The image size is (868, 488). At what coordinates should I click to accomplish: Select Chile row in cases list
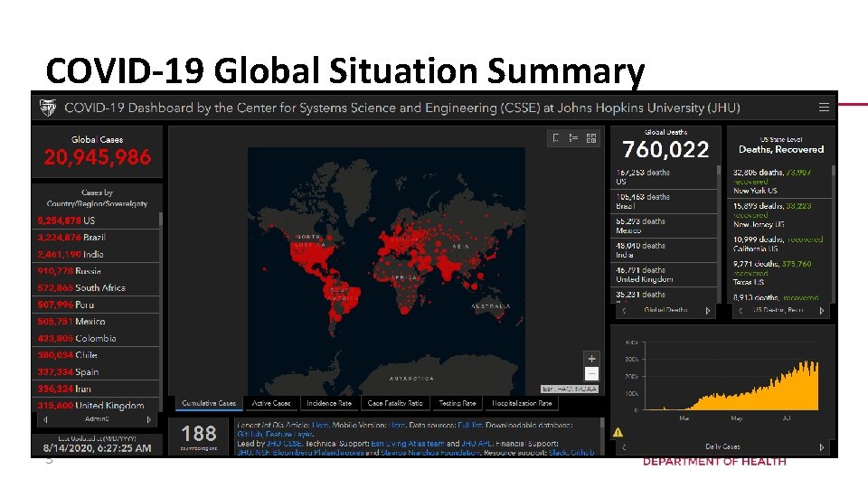pyautogui.click(x=97, y=355)
